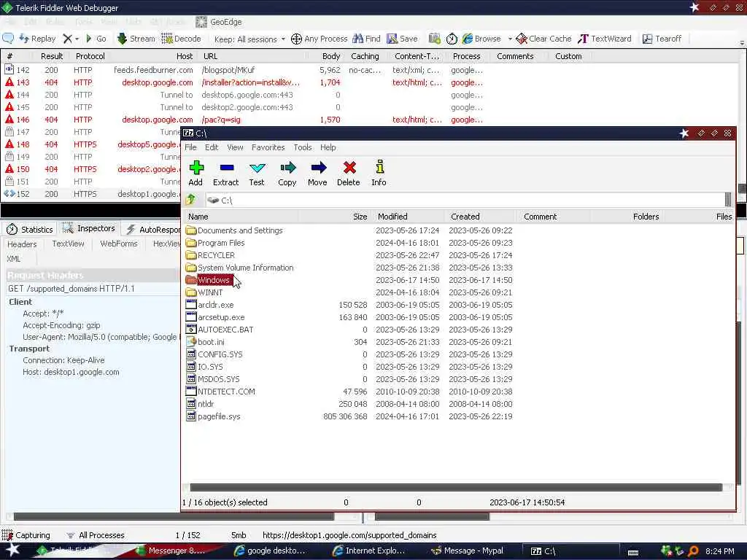Click Go in Fiddler toolbar
Viewport: 747px width, 560px height.
pyautogui.click(x=96, y=39)
